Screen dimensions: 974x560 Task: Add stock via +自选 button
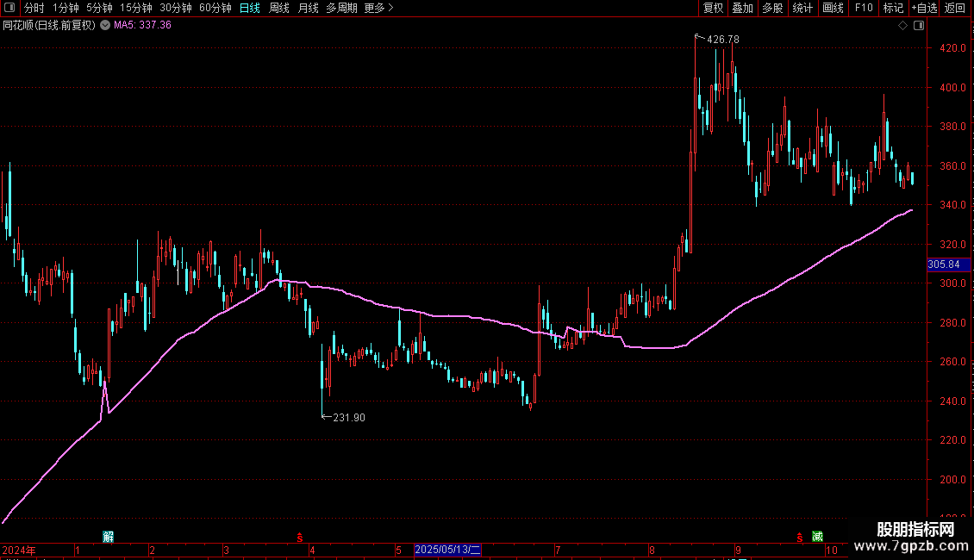(924, 8)
